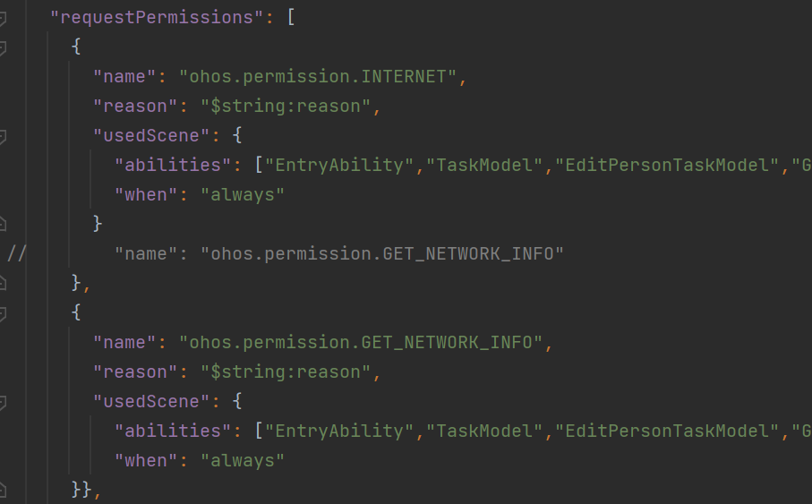Image resolution: width=812 pixels, height=504 pixels.
Task: Collapse the first usedScene block in gutter
Action: point(4,135)
